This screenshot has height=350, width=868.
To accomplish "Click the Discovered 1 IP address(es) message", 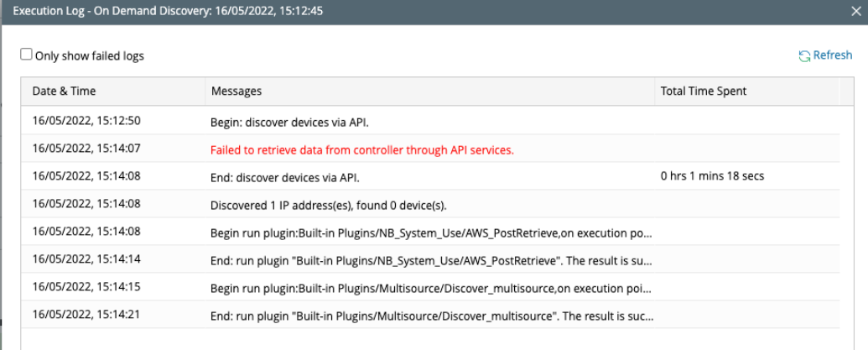I will [x=328, y=206].
